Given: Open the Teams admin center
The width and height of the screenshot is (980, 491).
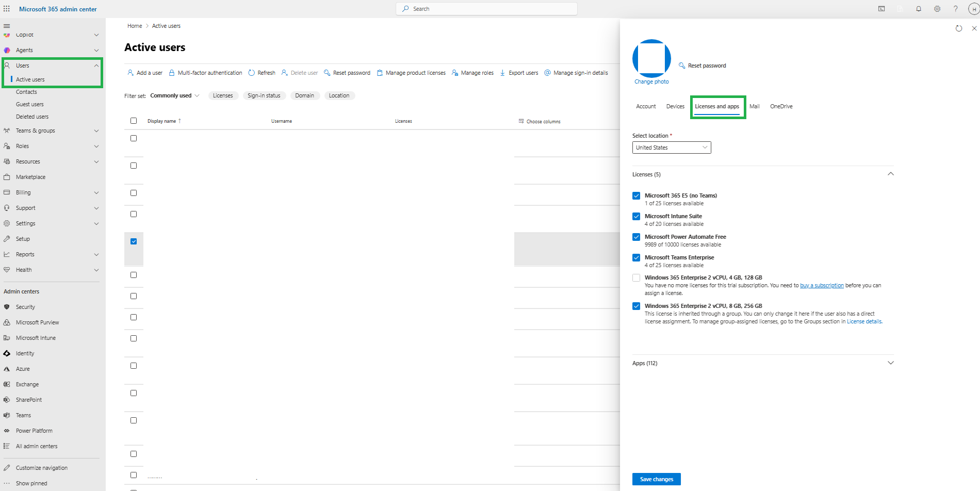Looking at the screenshot, I should (23, 415).
